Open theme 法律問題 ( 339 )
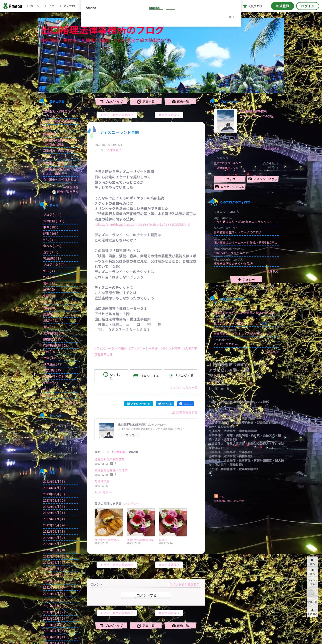322x644 pixels. pos(54,221)
